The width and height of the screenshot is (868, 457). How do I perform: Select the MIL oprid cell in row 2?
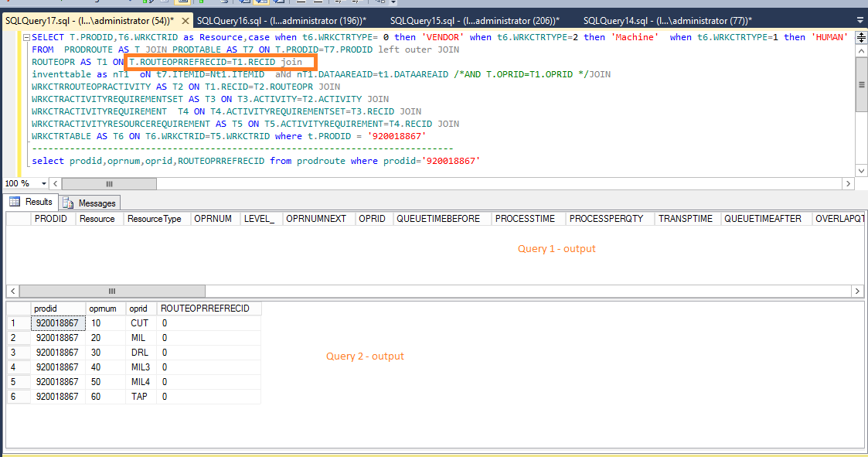pos(141,338)
